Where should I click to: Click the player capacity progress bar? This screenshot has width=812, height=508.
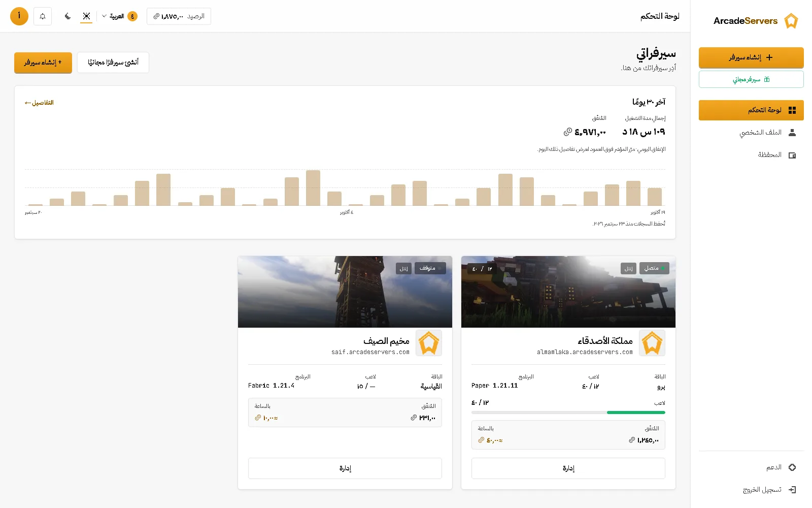click(x=568, y=412)
